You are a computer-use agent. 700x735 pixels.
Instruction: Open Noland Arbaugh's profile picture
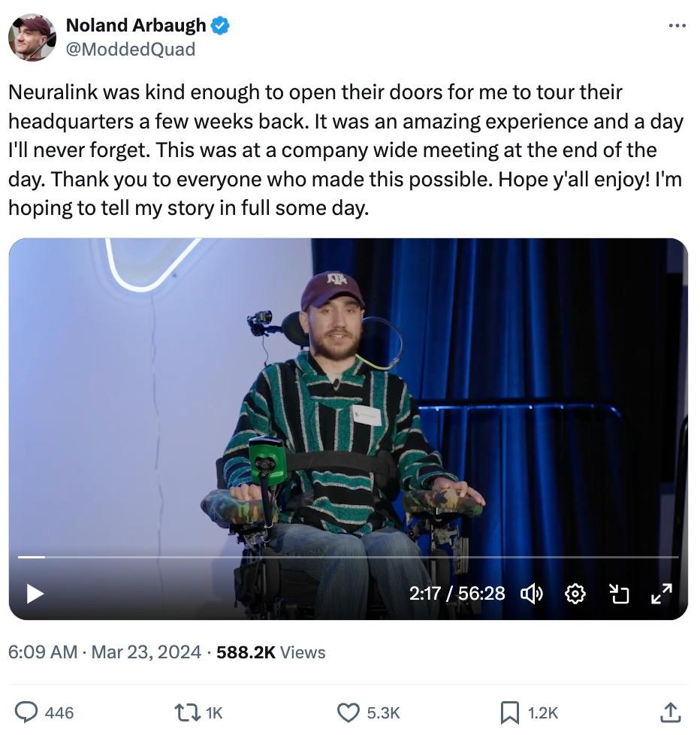pyautogui.click(x=32, y=37)
